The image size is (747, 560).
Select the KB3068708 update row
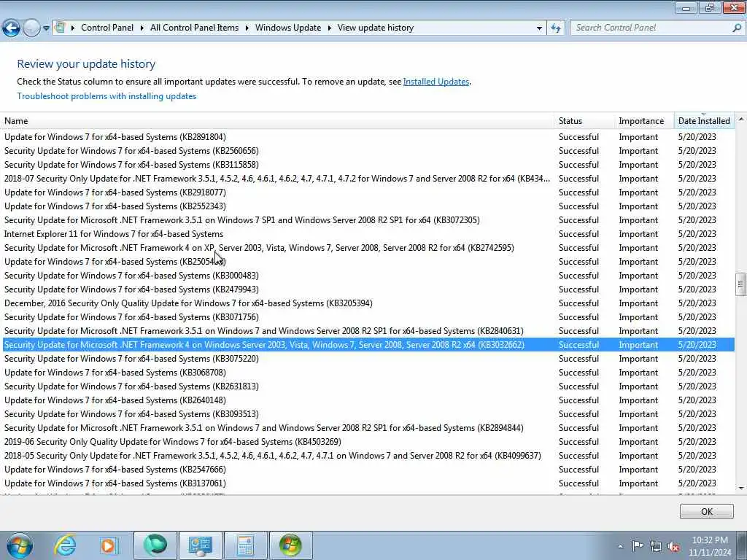tap(368, 373)
